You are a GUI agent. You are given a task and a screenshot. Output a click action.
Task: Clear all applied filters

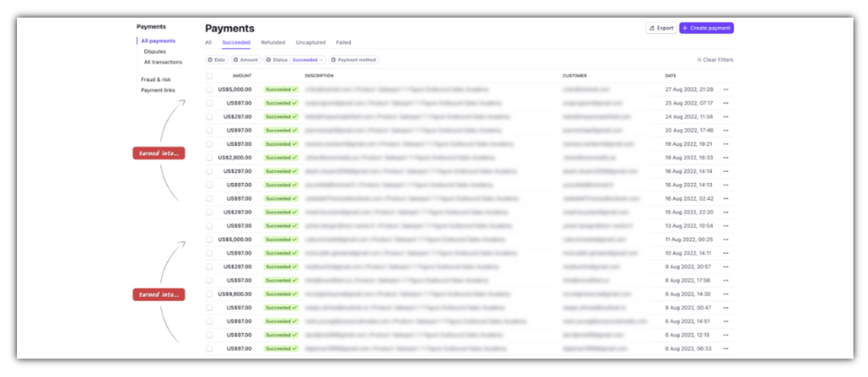(x=715, y=60)
